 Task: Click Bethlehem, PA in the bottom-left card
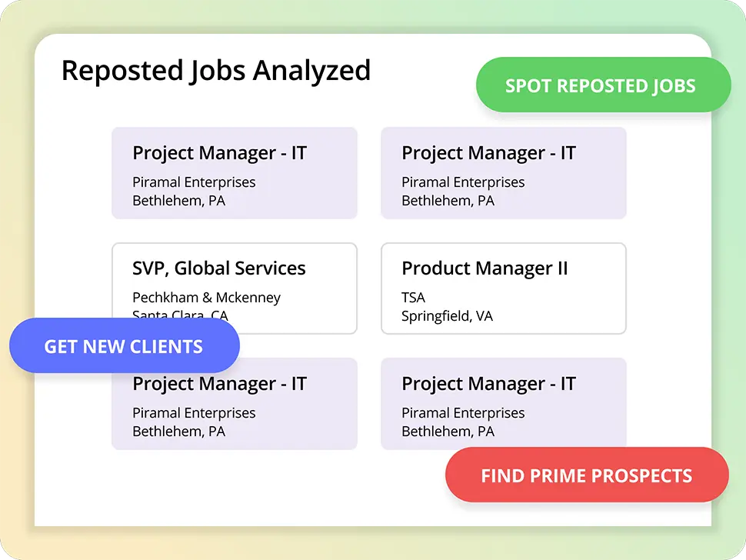[x=178, y=432]
